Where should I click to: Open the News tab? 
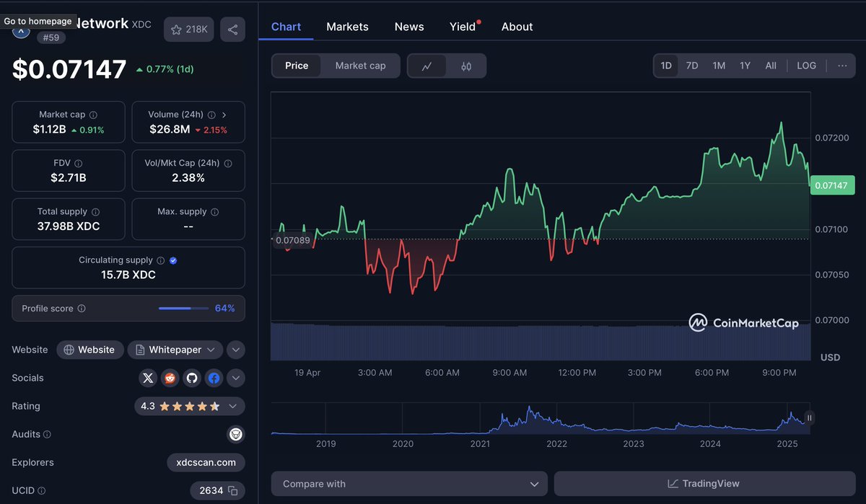pos(409,27)
